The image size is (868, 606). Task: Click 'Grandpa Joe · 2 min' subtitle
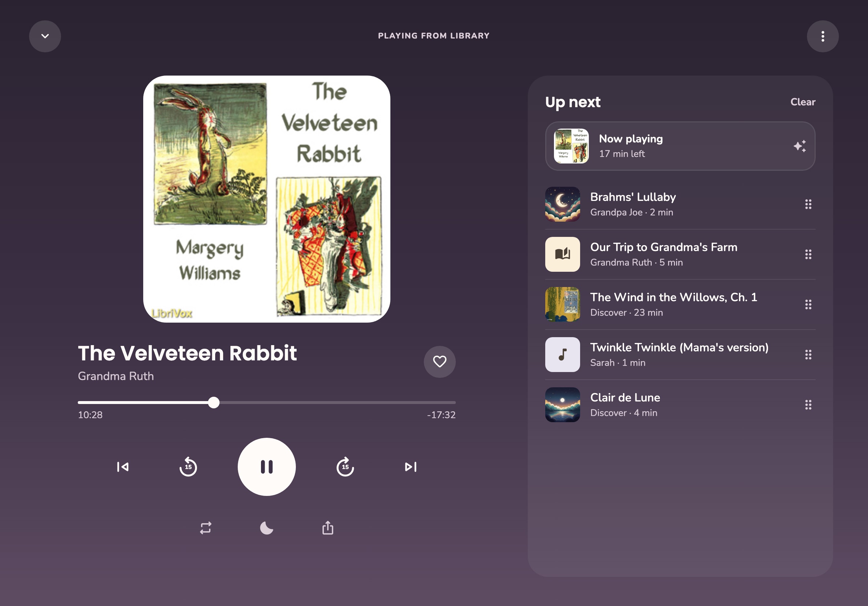[631, 212]
